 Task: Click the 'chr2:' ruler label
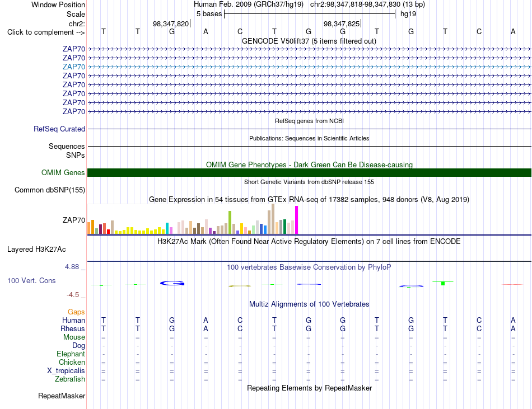click(77, 23)
